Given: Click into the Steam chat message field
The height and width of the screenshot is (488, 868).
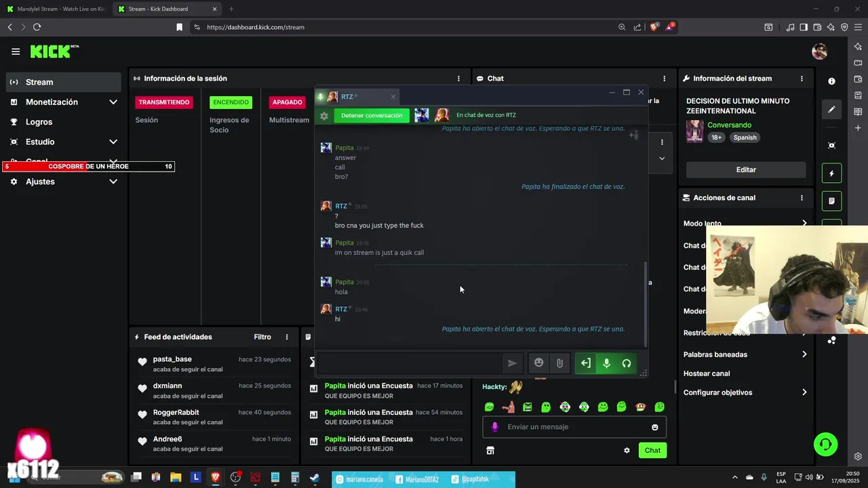Looking at the screenshot, I should (x=410, y=363).
